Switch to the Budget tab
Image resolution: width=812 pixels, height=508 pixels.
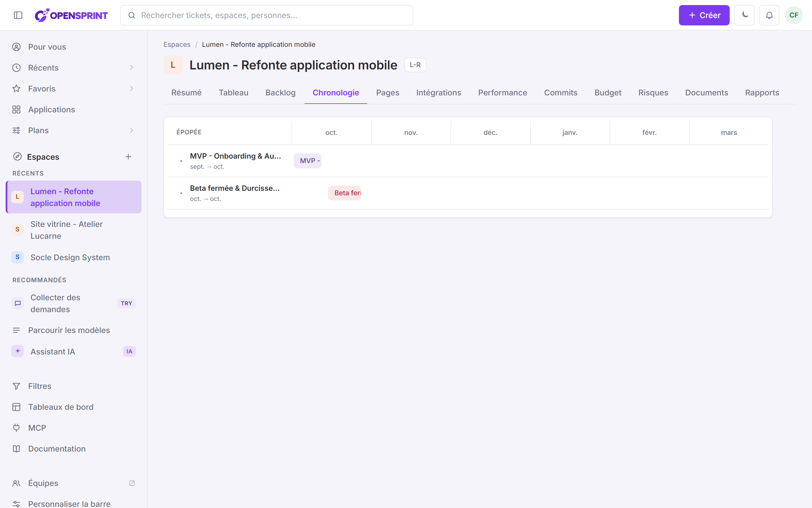[608, 93]
